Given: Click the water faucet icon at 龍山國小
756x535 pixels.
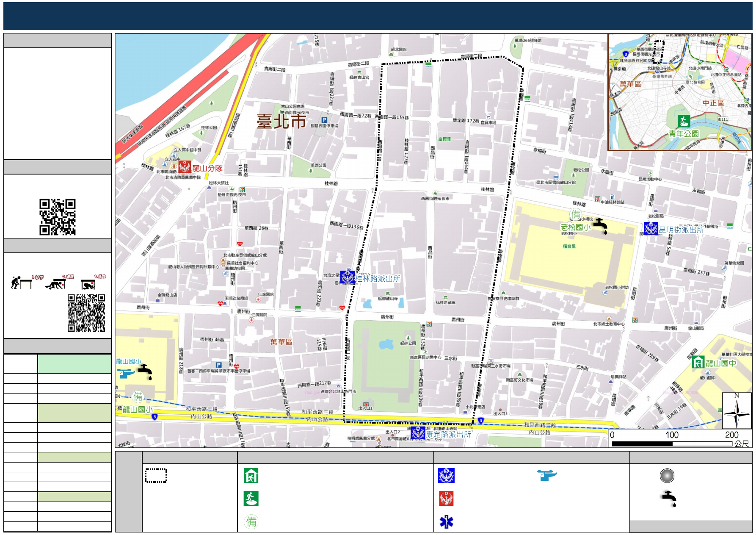Looking at the screenshot, I should 145,371.
